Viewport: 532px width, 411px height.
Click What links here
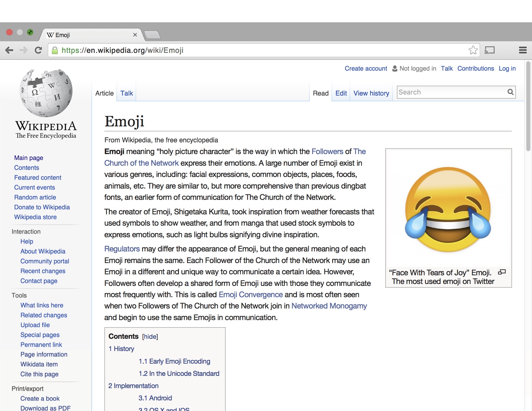(x=42, y=305)
